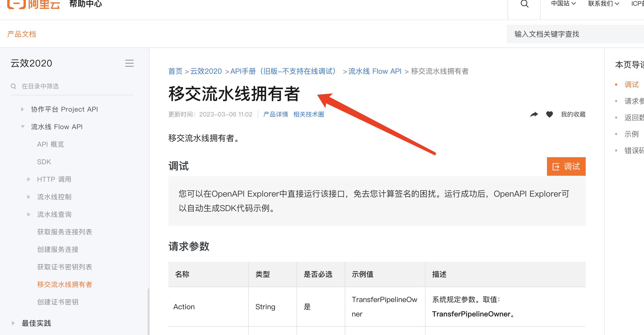Click the heart favorite icon

[x=549, y=114]
